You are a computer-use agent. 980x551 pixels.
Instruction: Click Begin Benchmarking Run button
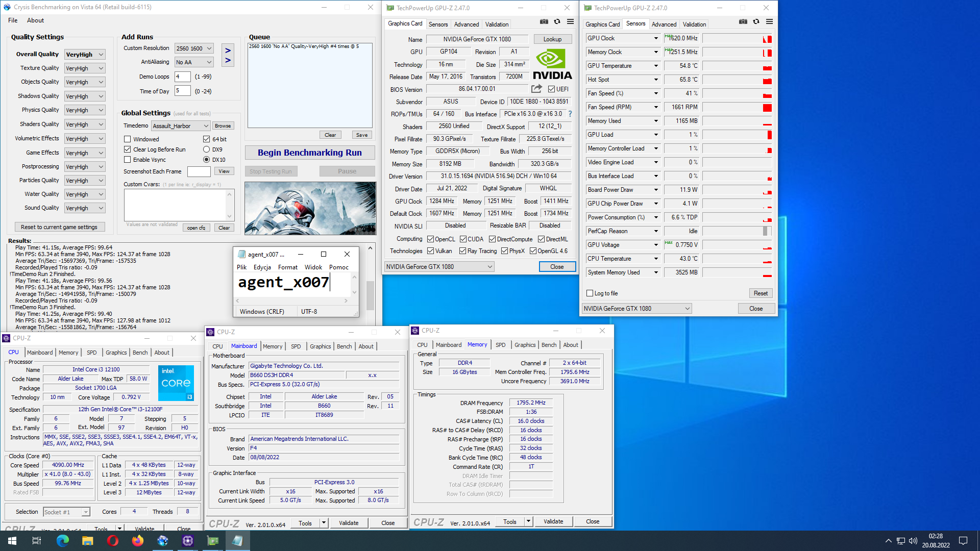[309, 152]
